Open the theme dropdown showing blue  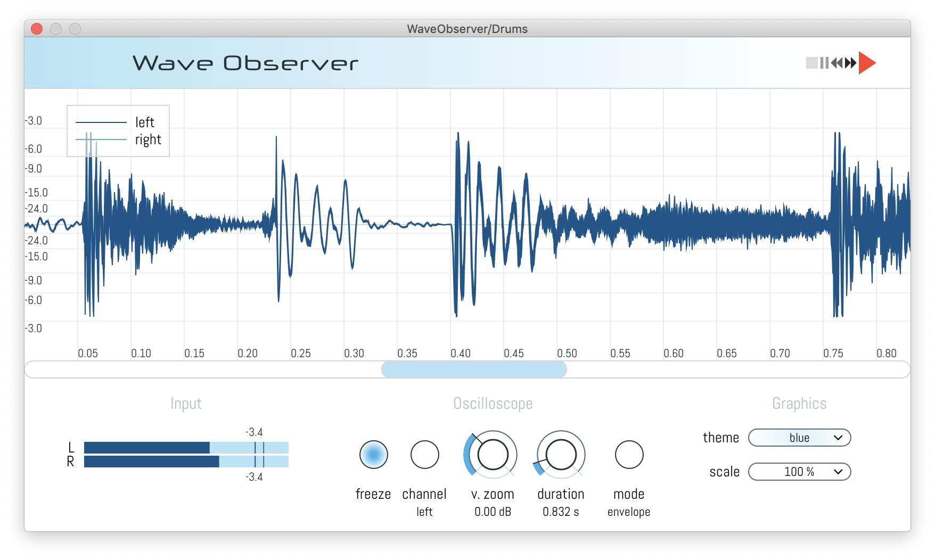(x=799, y=438)
